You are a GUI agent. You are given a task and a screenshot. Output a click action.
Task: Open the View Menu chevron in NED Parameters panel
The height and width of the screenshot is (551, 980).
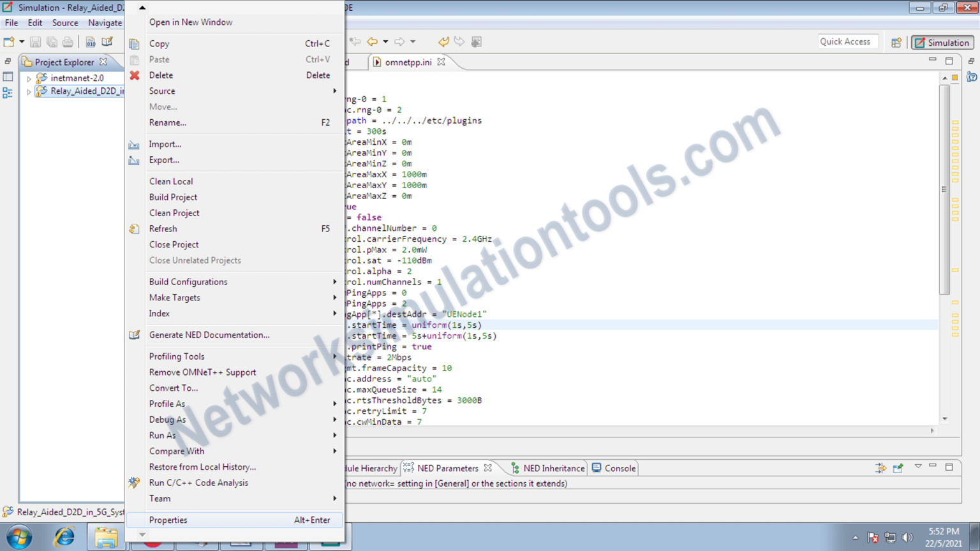point(917,467)
